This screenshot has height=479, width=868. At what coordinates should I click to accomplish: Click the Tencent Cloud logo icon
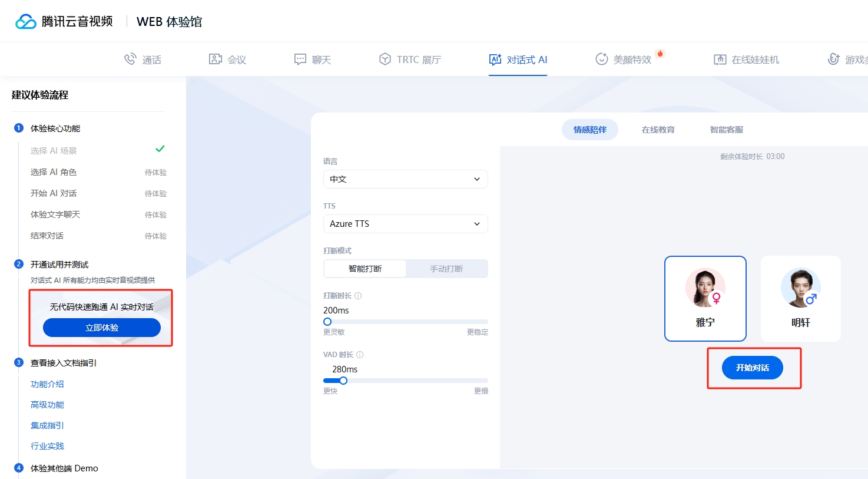click(26, 22)
